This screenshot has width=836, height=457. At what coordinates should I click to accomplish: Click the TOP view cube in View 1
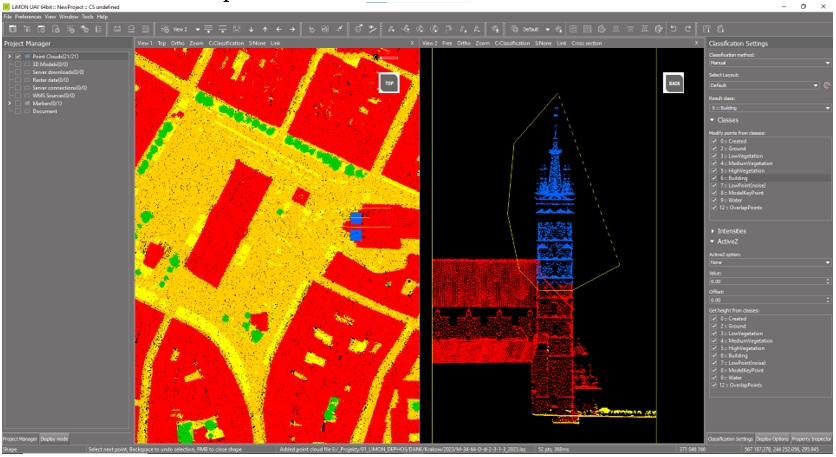(388, 84)
